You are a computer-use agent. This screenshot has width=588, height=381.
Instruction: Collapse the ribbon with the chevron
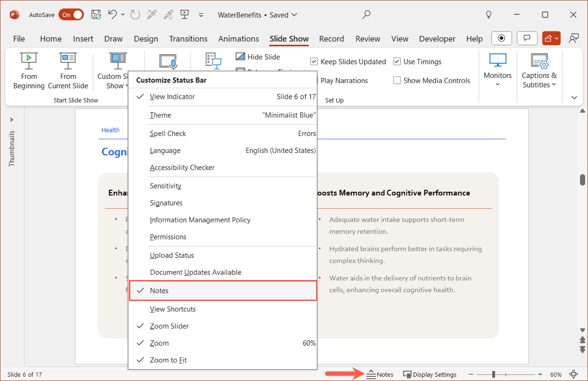pos(574,98)
